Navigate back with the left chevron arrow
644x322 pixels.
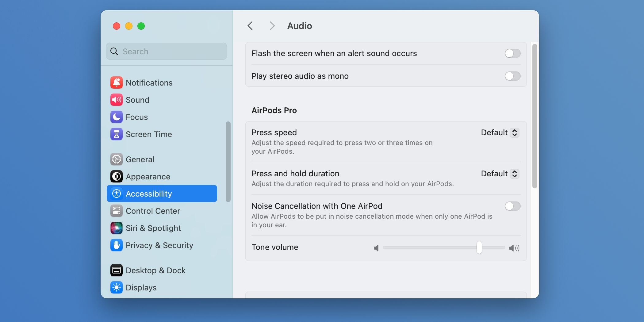[x=250, y=26]
